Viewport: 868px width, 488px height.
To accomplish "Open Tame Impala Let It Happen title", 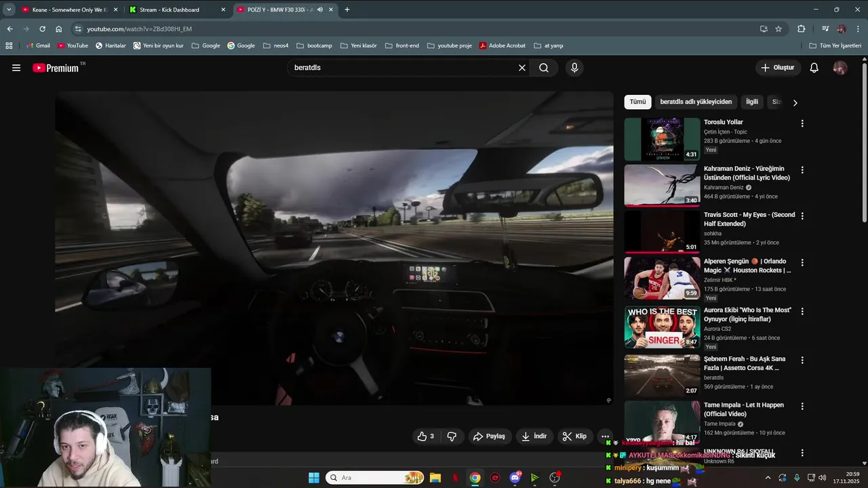I will tap(744, 409).
